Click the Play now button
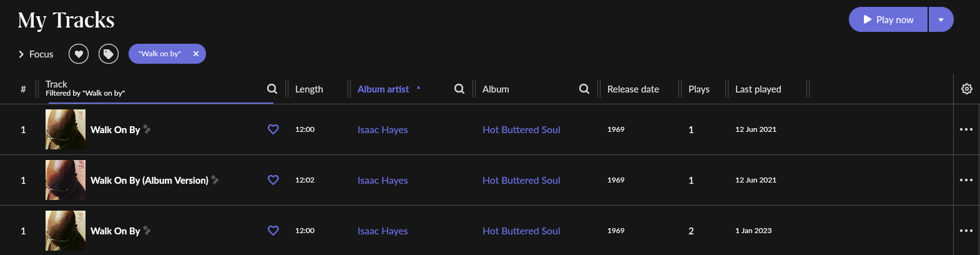Image resolution: width=980 pixels, height=255 pixels. click(888, 19)
